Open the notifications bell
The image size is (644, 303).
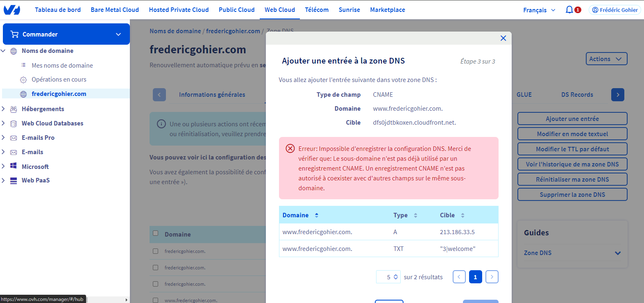(569, 10)
